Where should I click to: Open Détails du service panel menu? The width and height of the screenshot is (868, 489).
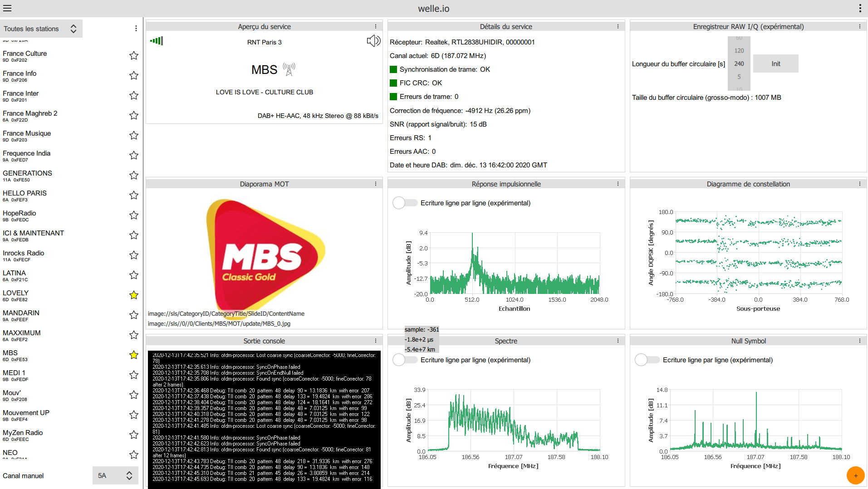pyautogui.click(x=618, y=26)
